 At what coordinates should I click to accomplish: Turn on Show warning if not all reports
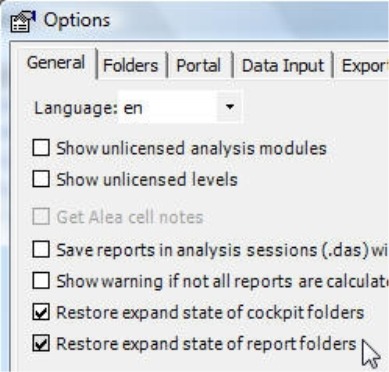(x=41, y=281)
